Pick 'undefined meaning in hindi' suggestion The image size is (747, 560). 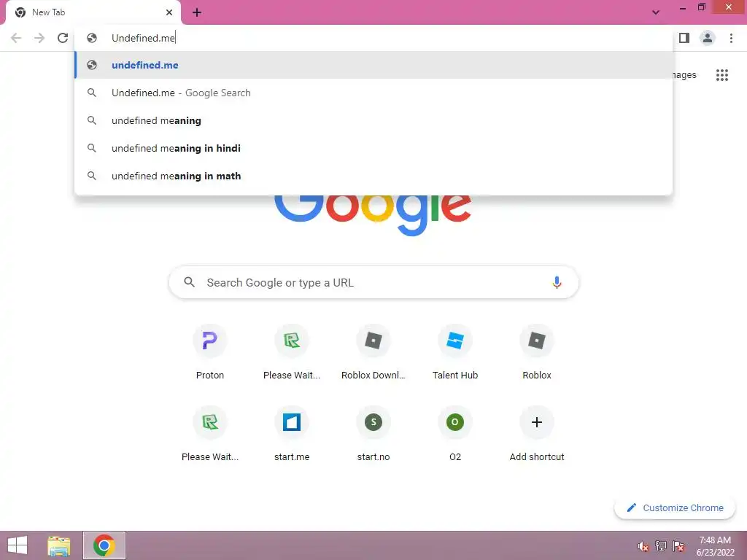[x=373, y=148]
